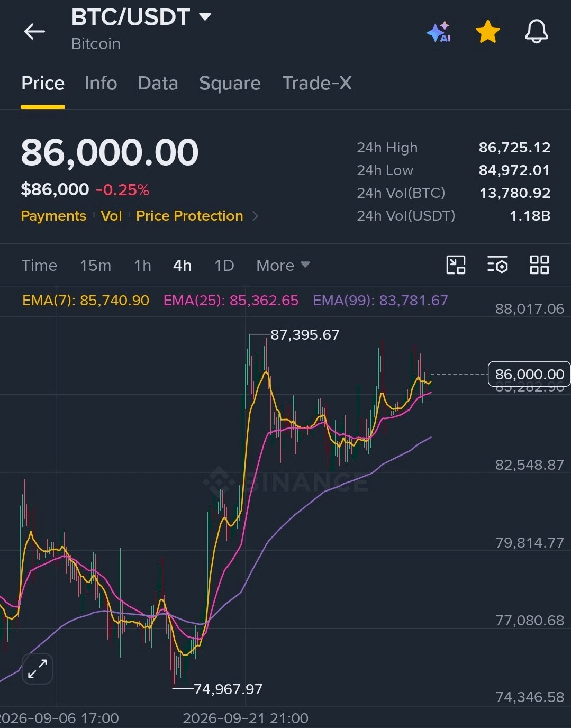Viewport: 571px width, 728px height.
Task: Go back with the arrow icon
Action: pyautogui.click(x=34, y=32)
